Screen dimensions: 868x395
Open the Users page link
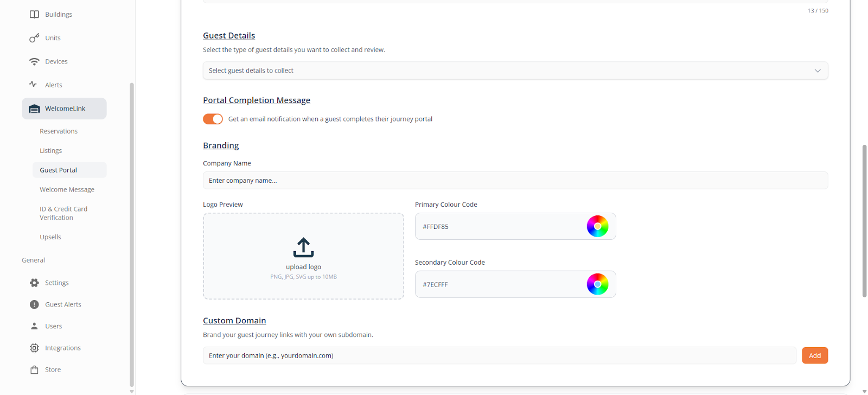[53, 326]
